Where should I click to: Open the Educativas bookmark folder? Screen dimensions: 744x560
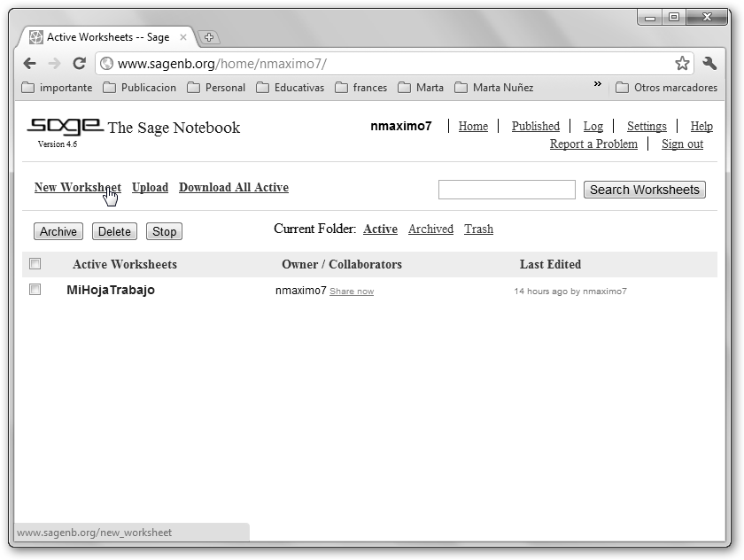(x=290, y=88)
